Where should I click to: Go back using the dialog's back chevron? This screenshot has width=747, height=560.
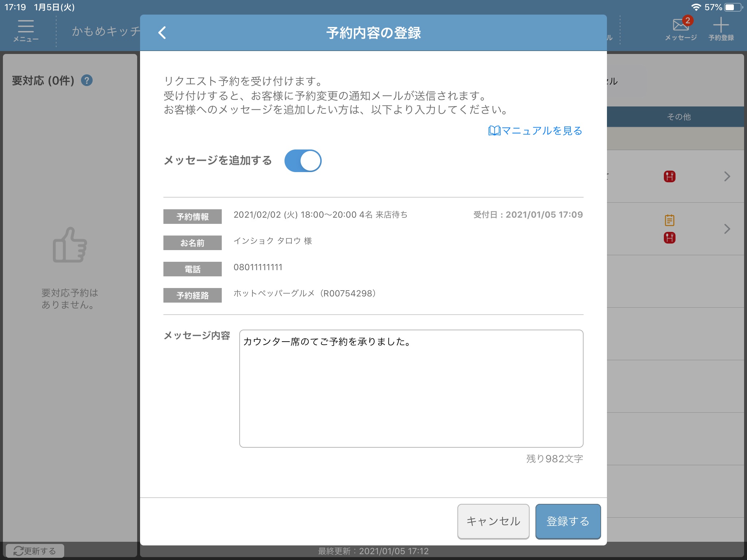pyautogui.click(x=162, y=33)
